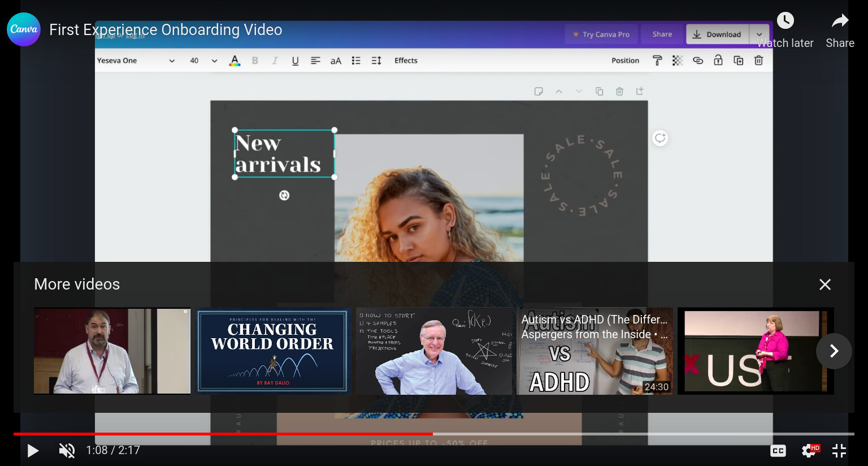The image size is (868, 466).
Task: Click the rotate handle below the text box
Action: pos(284,195)
